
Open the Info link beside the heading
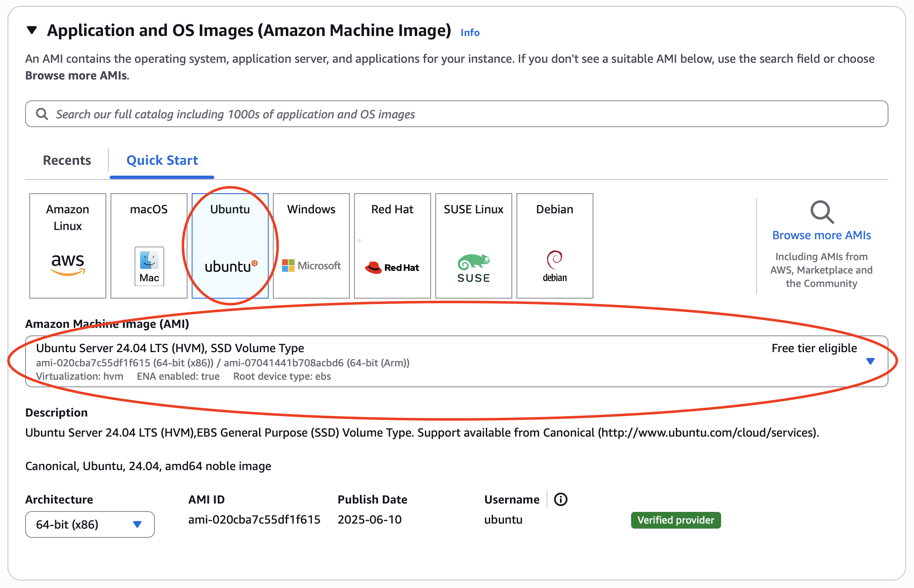[x=470, y=32]
